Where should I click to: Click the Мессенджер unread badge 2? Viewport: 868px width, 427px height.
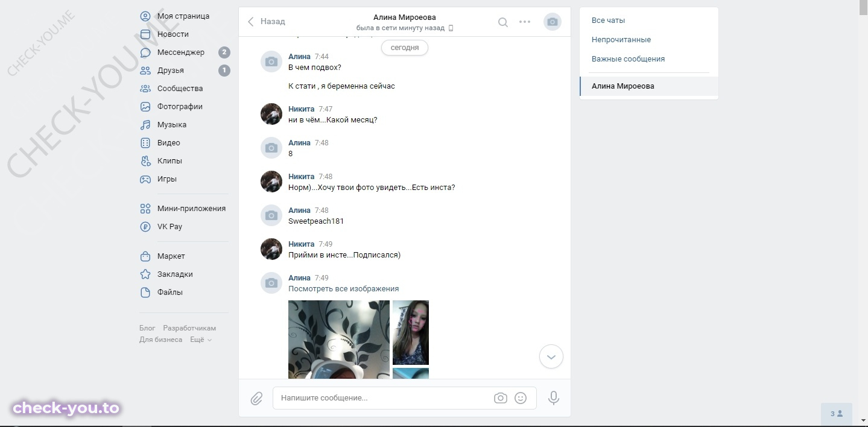point(224,52)
